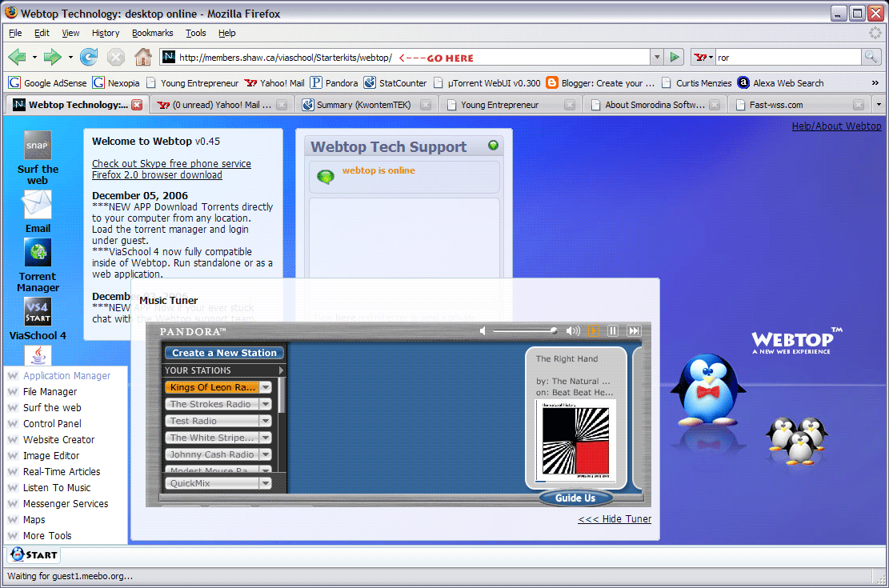Image resolution: width=889 pixels, height=588 pixels.
Task: Open The Strokes Radio dropdown
Action: 266,404
